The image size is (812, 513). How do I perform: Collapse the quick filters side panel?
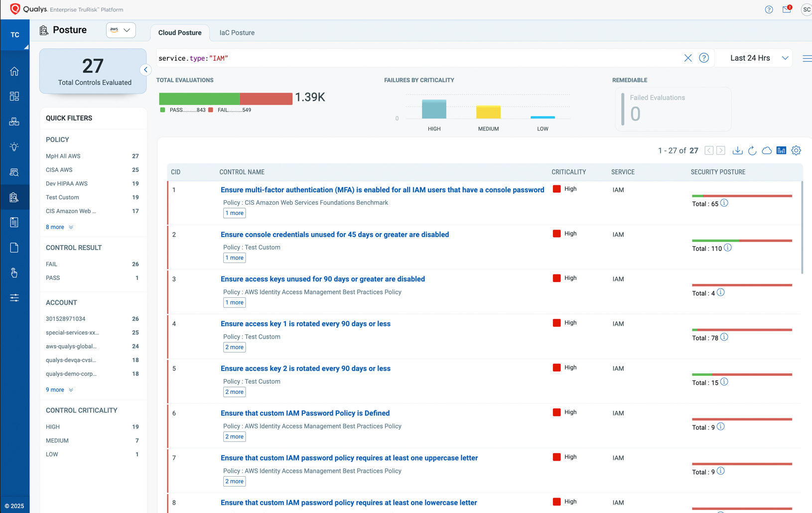145,70
